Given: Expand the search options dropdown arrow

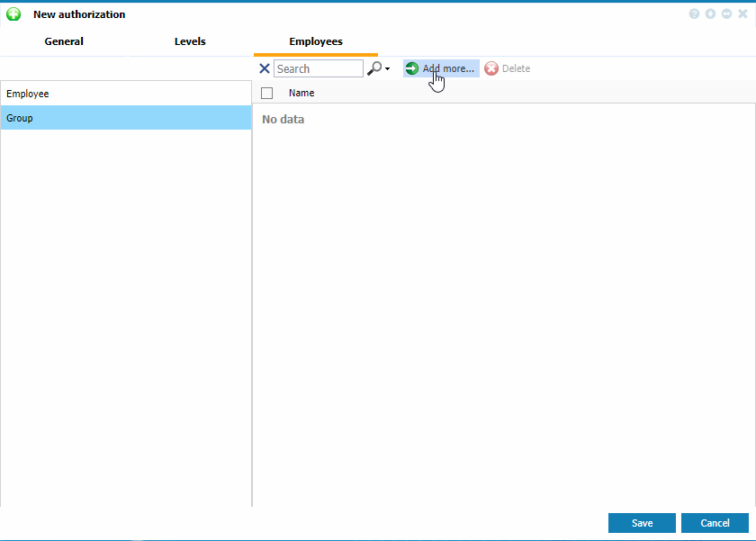Looking at the screenshot, I should [387, 69].
